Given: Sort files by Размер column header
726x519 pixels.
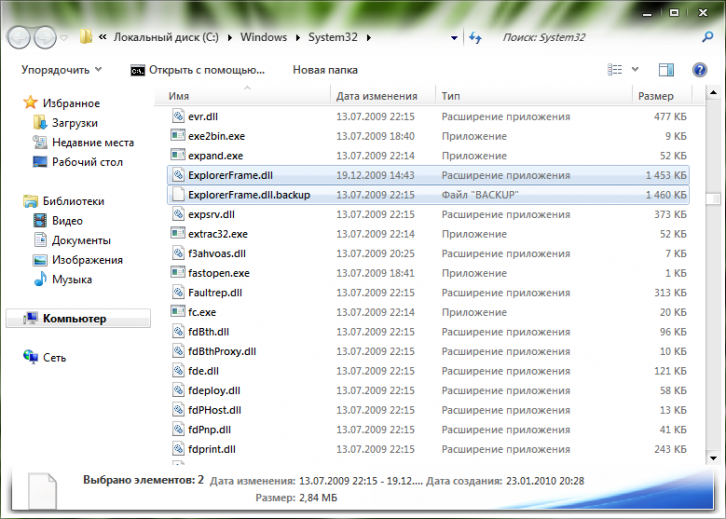Looking at the screenshot, I should [x=655, y=96].
